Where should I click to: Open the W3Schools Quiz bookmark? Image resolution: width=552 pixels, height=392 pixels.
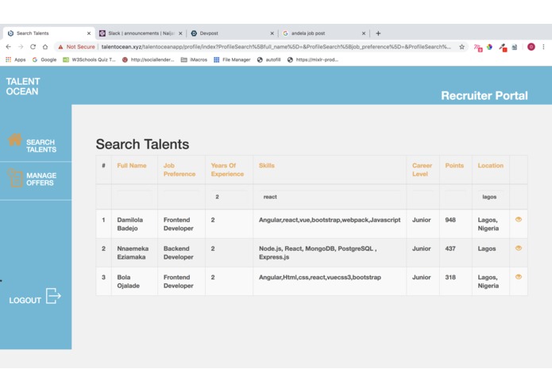tap(90, 60)
